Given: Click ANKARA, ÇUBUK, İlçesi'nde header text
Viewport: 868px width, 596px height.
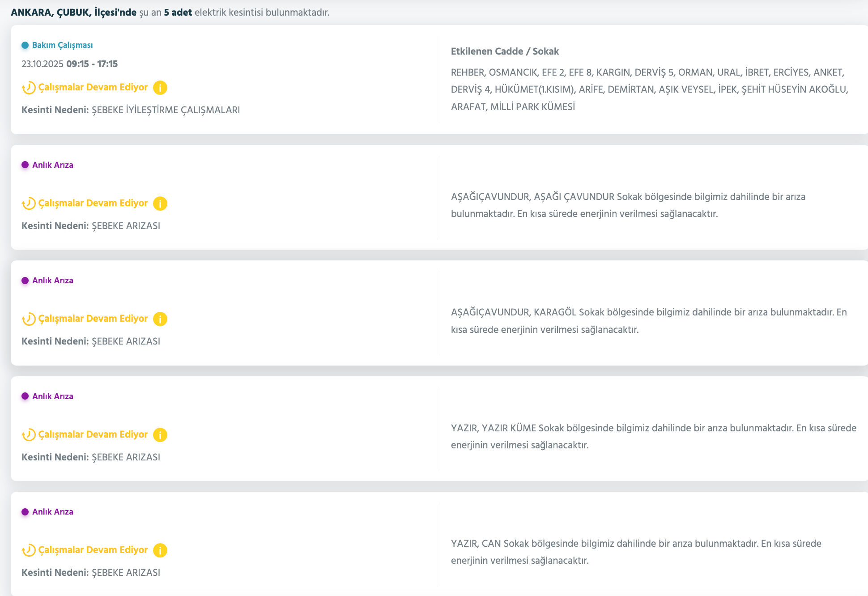Looking at the screenshot, I should [73, 13].
